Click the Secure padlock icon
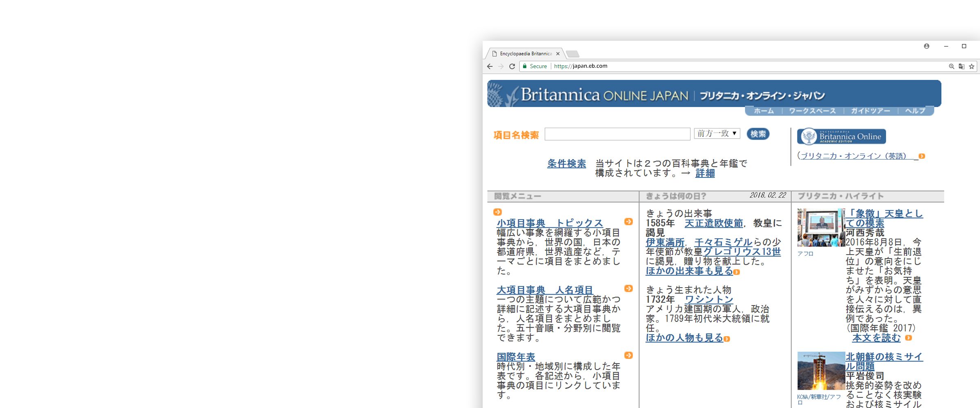Viewport: 980px width, 408px height. (x=525, y=66)
